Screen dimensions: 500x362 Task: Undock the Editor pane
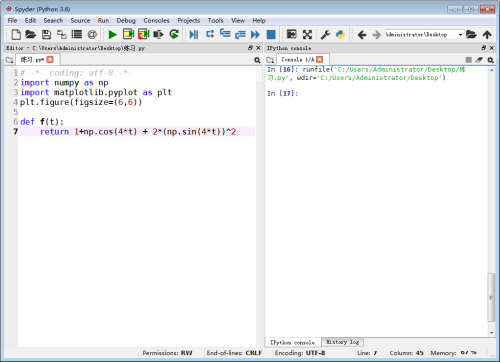(x=250, y=48)
